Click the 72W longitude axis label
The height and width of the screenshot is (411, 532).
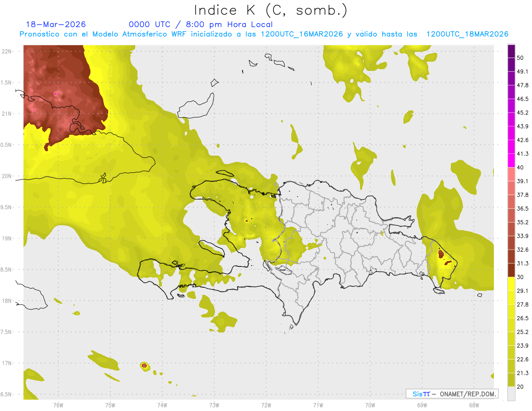pyautogui.click(x=266, y=405)
